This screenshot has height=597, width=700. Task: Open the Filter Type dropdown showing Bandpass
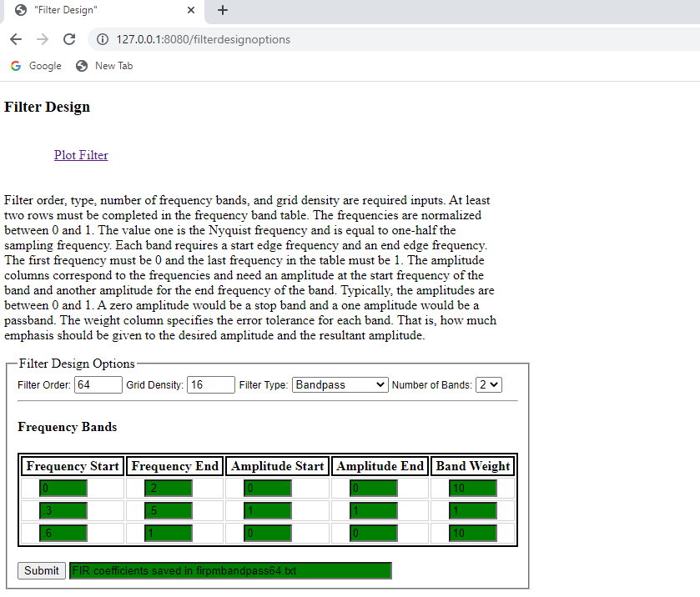339,384
